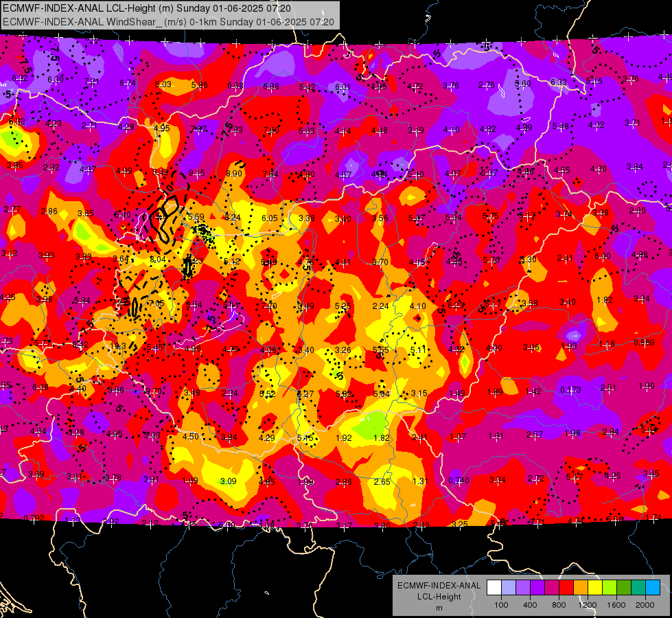Click the wind shear value "8.42"
Image resolution: width=672 pixels, height=618 pixels.
point(80,344)
